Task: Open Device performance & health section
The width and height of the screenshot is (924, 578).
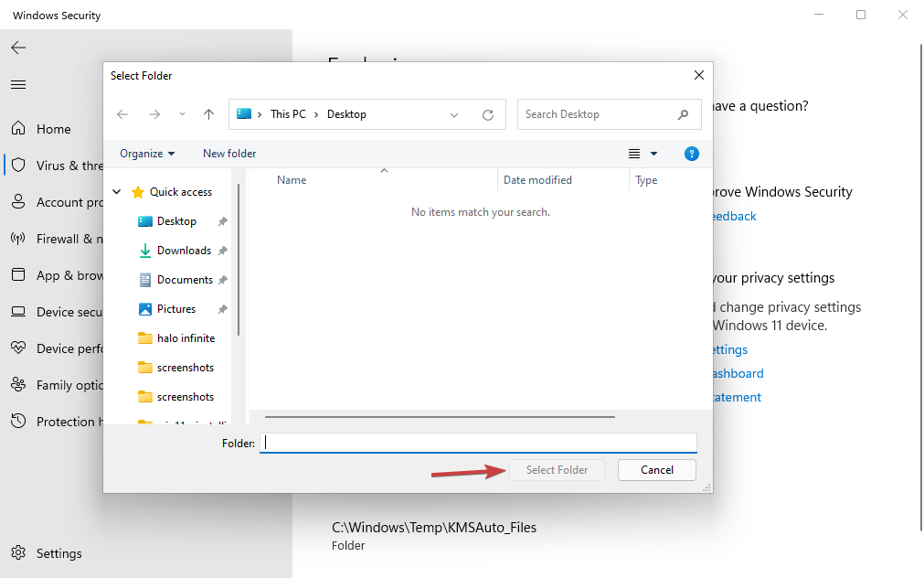Action: (x=56, y=348)
